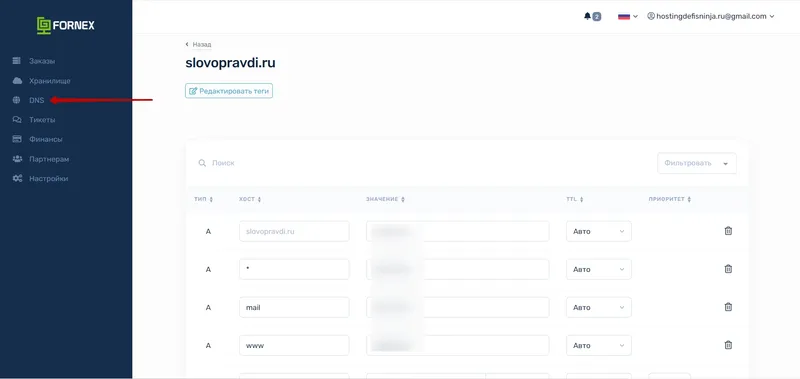The width and height of the screenshot is (800, 379).
Task: Sort by TTL column arrows
Action: click(x=581, y=199)
